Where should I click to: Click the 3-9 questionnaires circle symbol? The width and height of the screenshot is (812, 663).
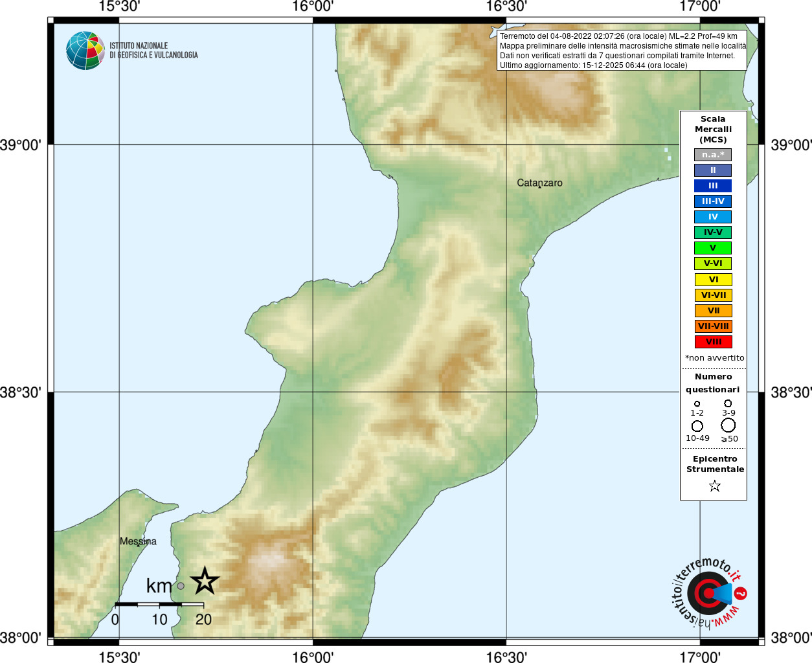728,403
